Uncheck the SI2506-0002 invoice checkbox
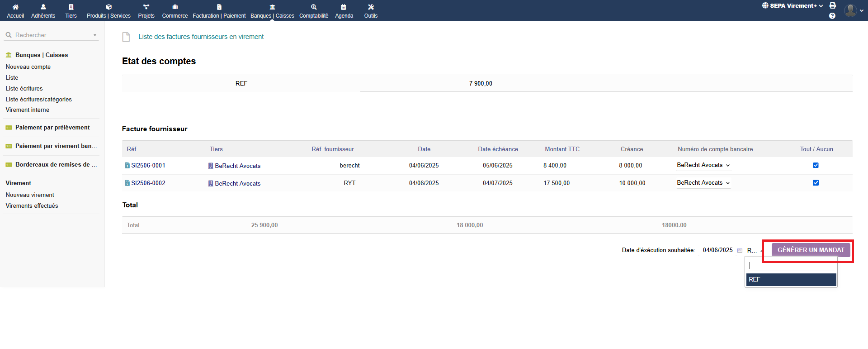The image size is (868, 349). (x=816, y=183)
